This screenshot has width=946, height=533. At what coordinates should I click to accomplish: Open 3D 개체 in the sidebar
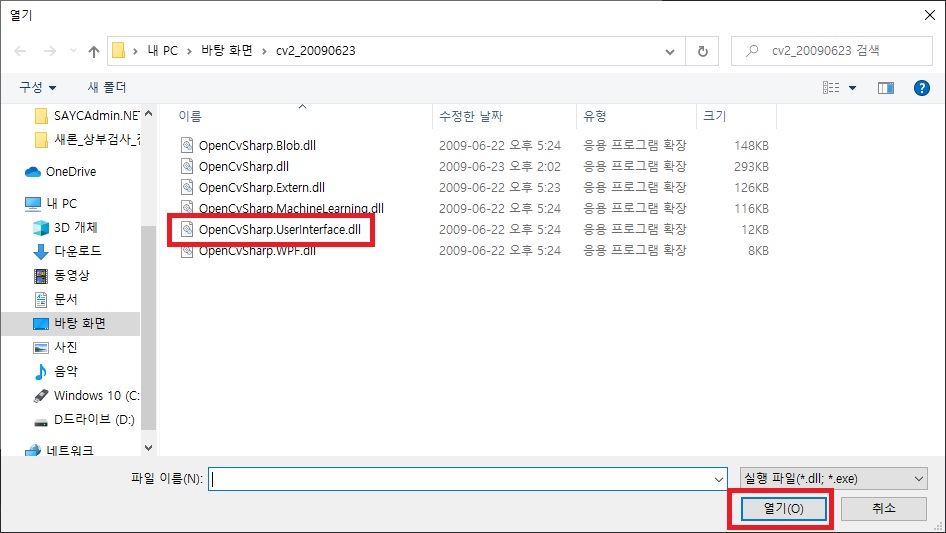pos(65,228)
